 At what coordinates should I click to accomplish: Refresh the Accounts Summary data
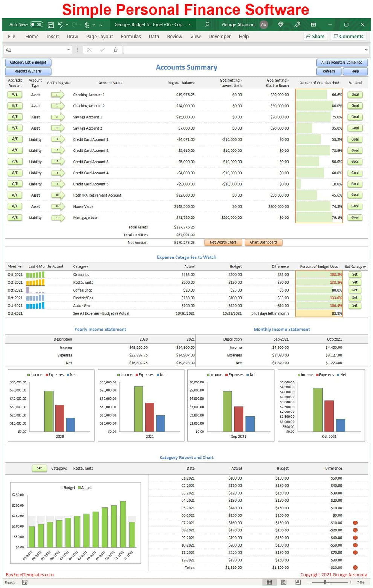click(x=328, y=71)
